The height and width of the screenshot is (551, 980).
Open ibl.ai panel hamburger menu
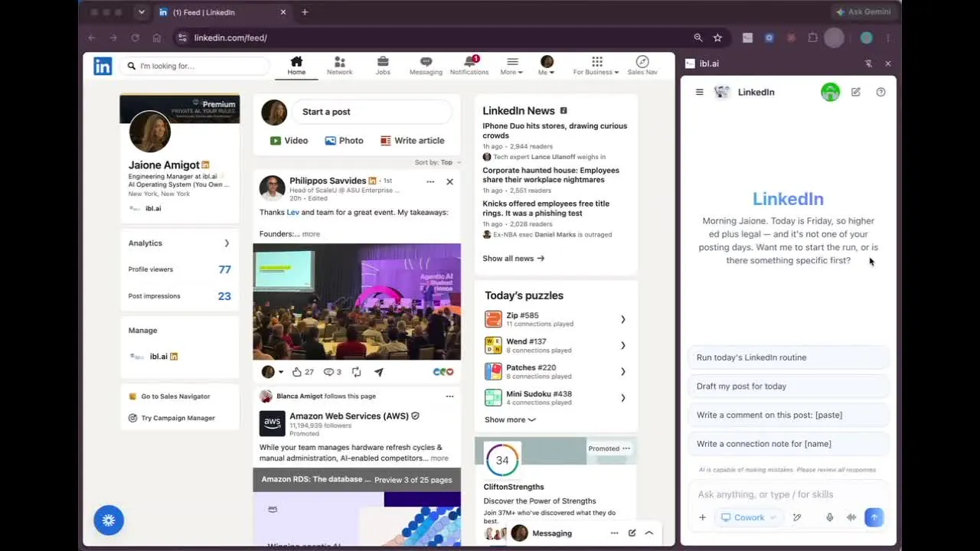(x=699, y=92)
